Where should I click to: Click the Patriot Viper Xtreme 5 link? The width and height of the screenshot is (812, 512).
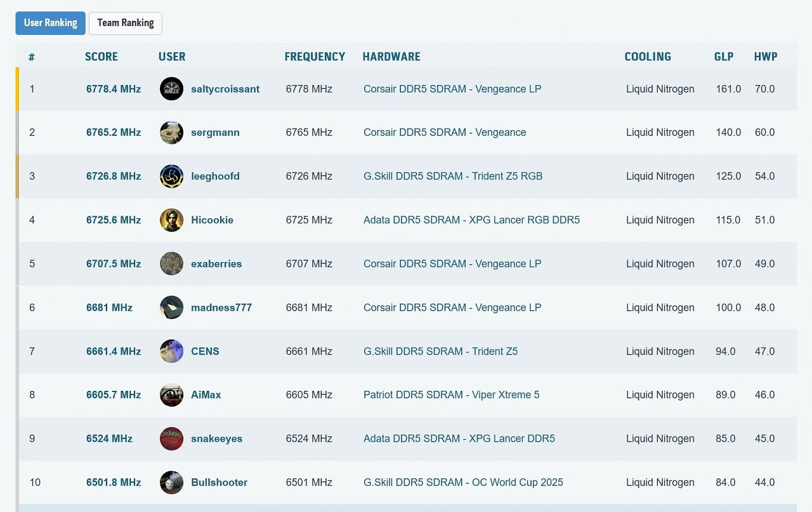coord(452,395)
